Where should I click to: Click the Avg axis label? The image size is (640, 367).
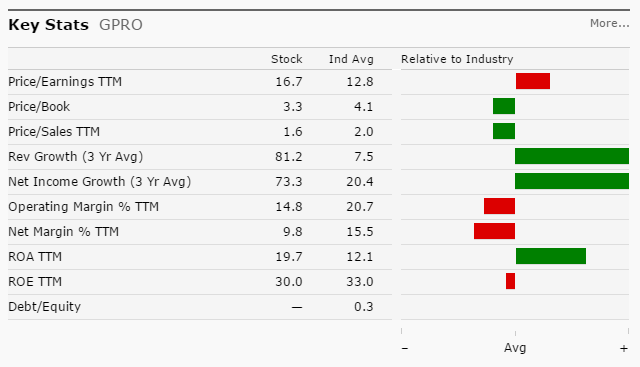(x=515, y=348)
